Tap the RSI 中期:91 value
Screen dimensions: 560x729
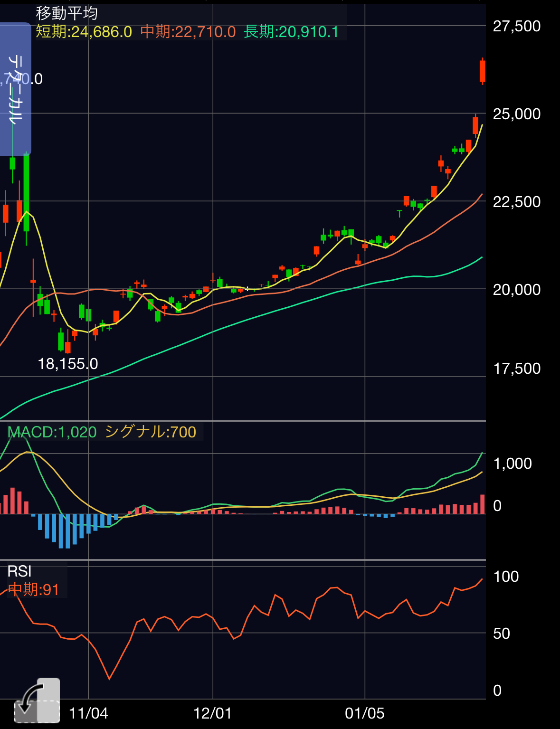(x=34, y=590)
